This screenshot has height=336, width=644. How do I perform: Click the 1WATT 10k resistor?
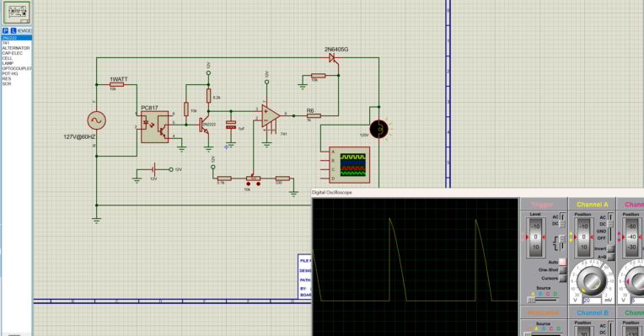tap(117, 84)
